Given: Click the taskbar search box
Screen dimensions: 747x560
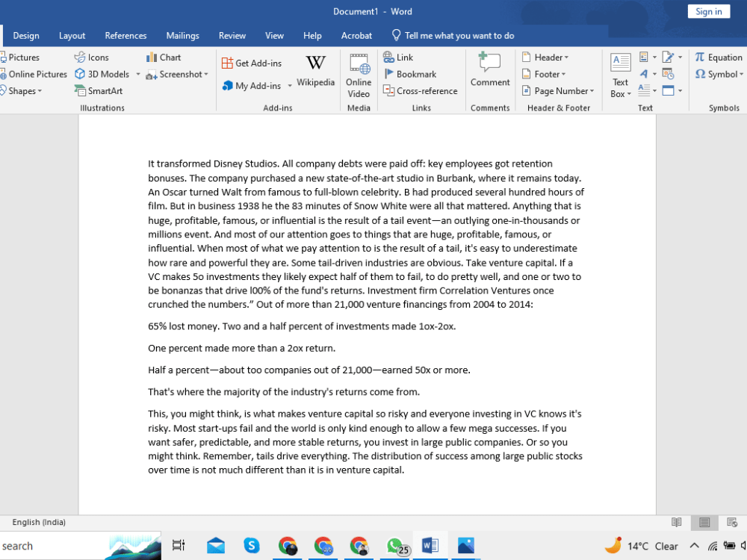Looking at the screenshot, I should 80,546.
